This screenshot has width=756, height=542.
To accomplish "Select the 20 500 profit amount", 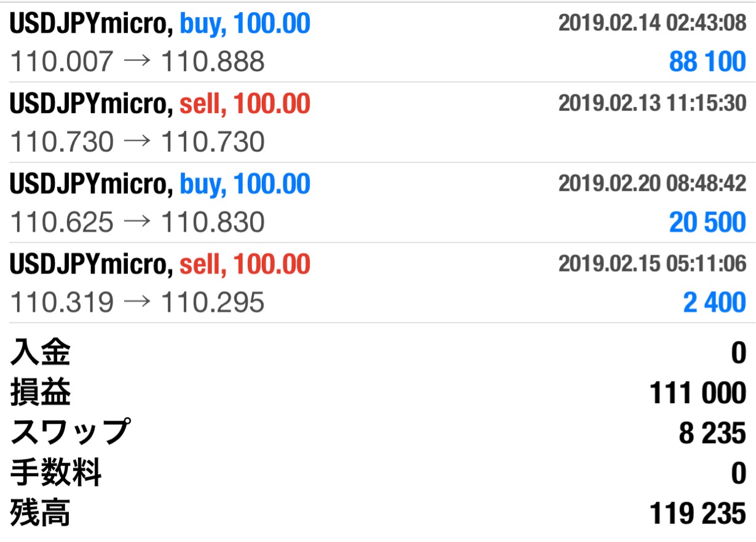I will 707,222.
